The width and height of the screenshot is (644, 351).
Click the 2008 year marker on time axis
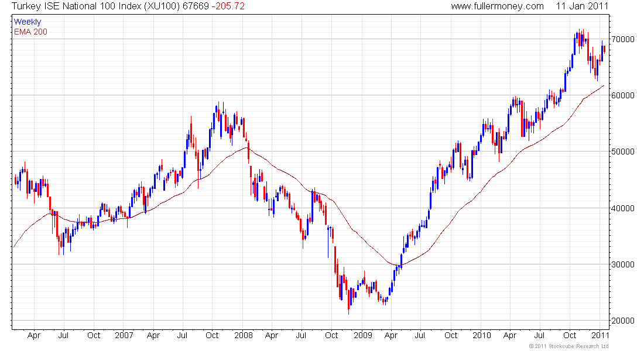click(x=244, y=335)
